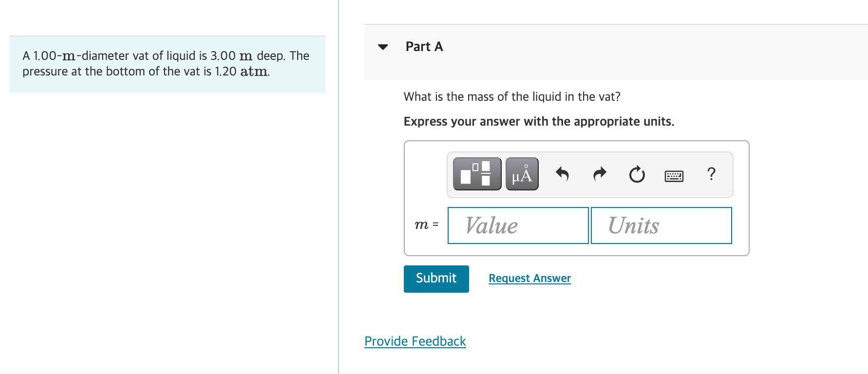This screenshot has width=868, height=374.
Task: Expand the units selector menu
Action: click(521, 173)
